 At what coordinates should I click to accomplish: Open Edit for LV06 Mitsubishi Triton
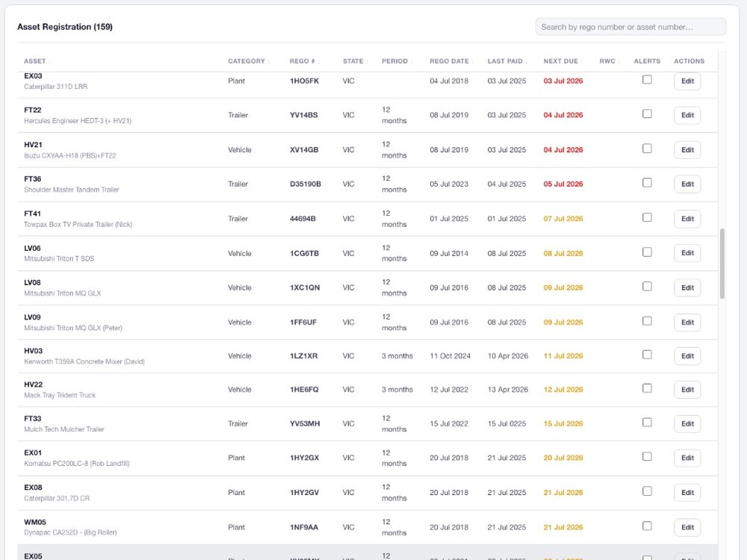(x=687, y=253)
